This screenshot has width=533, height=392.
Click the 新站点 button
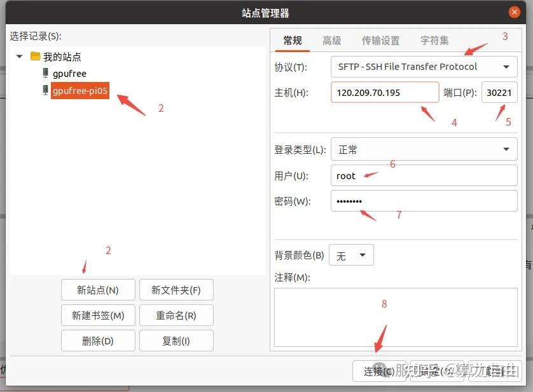click(x=98, y=290)
